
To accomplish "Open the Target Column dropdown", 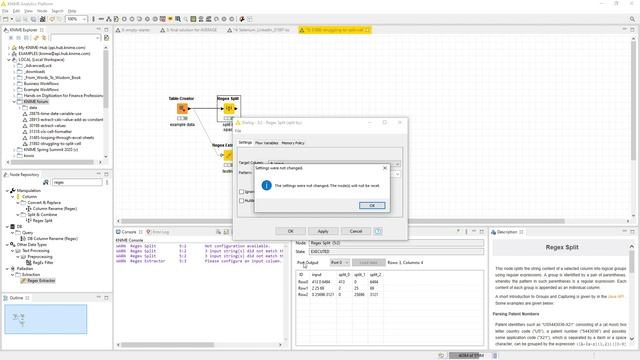I will click(397, 164).
